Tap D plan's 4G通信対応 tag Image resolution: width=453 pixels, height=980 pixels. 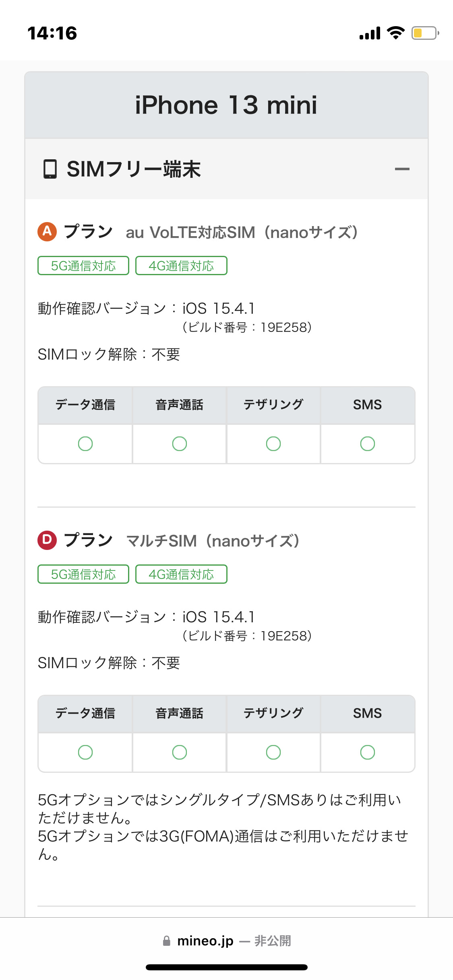pyautogui.click(x=181, y=574)
